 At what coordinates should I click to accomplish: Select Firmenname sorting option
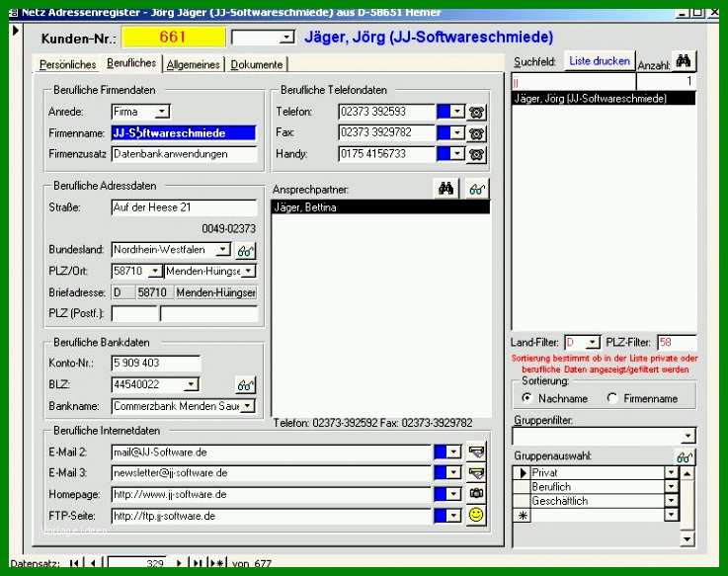[611, 398]
